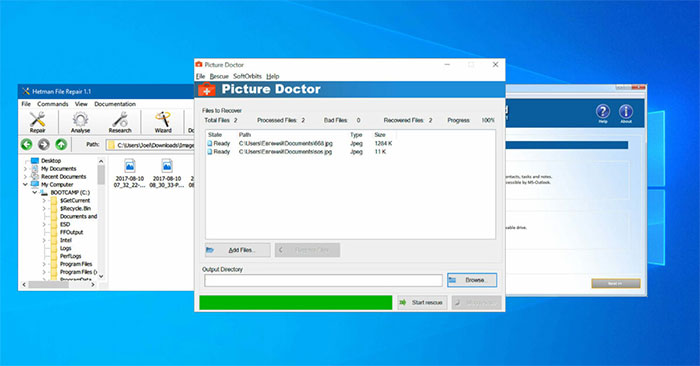Open the Help menu in Picture Doctor
Screen dimensions: 700x366
point(272,76)
